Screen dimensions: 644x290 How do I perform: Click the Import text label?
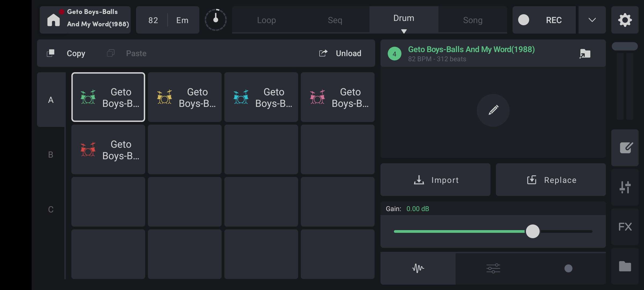pyautogui.click(x=445, y=180)
